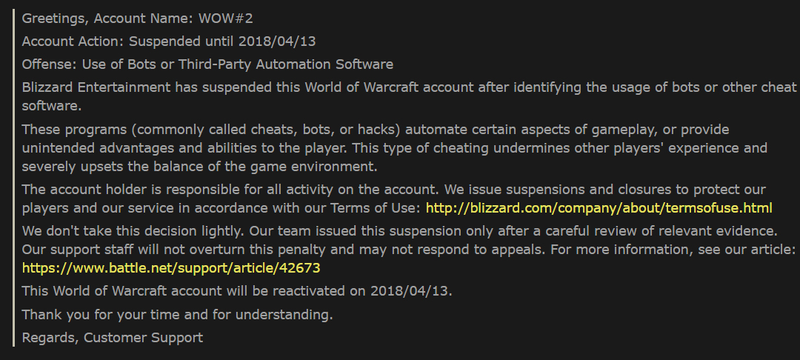Click the 'Offense: Use of Bots' line
Viewport: 800px width, 360px height.
[208, 65]
